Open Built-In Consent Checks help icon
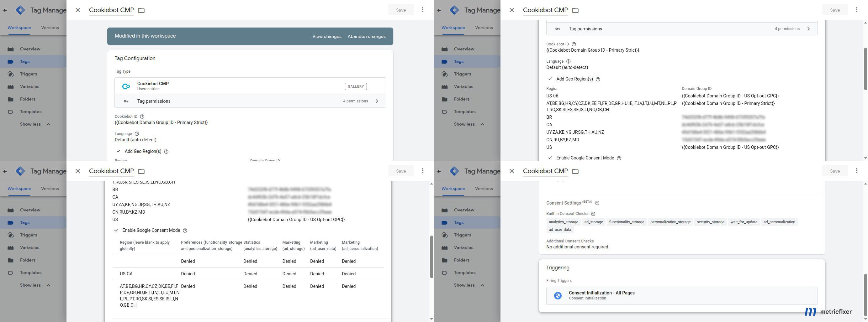The width and height of the screenshot is (868, 322). tap(593, 214)
